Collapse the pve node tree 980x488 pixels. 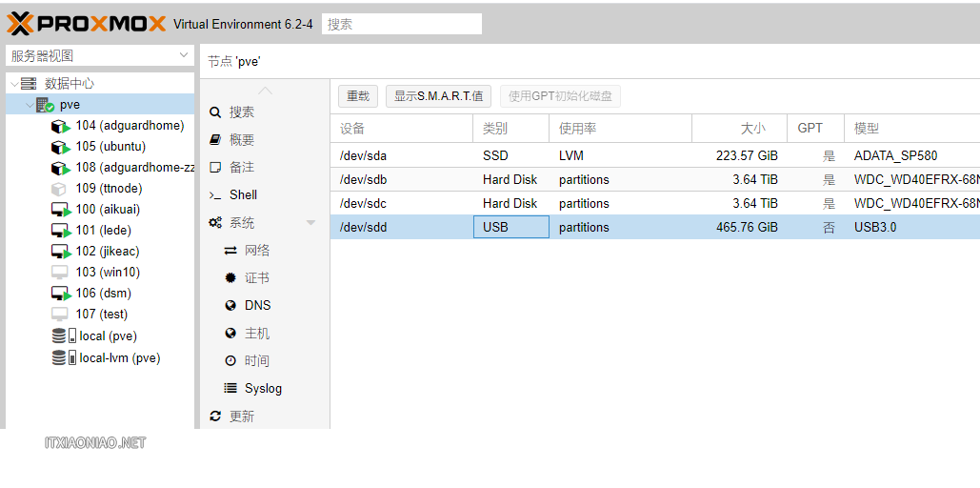tap(30, 105)
